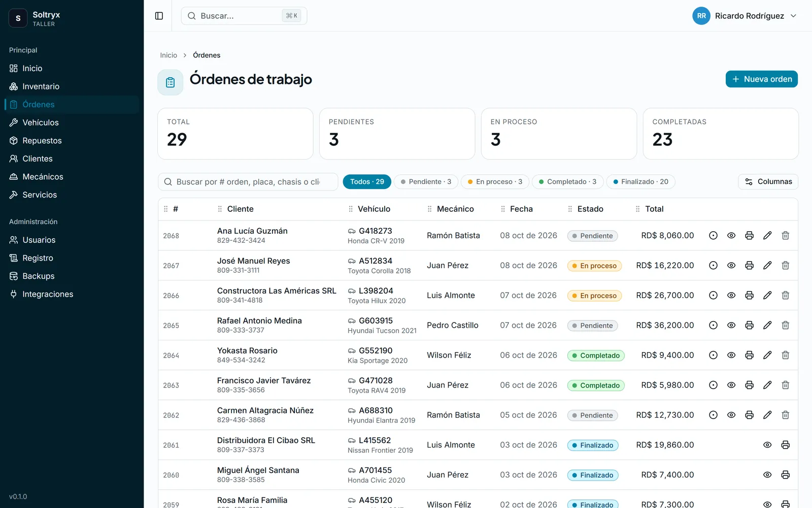Screen dimensions: 812x508
Task: Create a new order with Nueva orden
Action: coord(761,79)
